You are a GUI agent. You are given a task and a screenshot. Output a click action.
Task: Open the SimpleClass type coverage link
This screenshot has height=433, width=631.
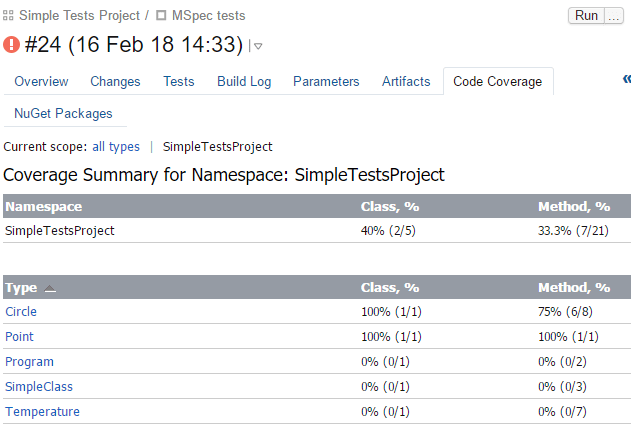tap(39, 387)
